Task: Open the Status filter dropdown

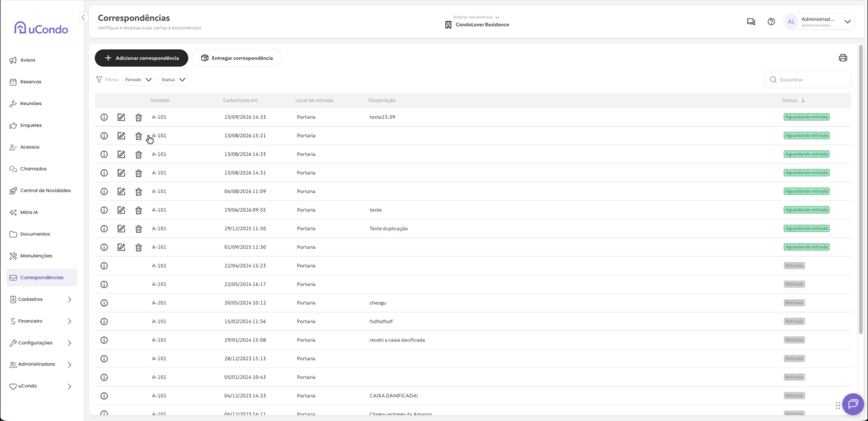Action: [173, 80]
